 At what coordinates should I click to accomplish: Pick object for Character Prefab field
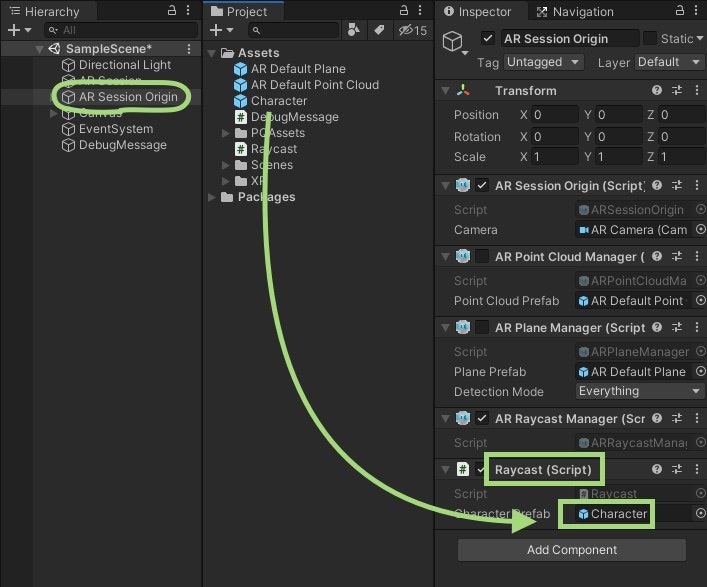(700, 513)
